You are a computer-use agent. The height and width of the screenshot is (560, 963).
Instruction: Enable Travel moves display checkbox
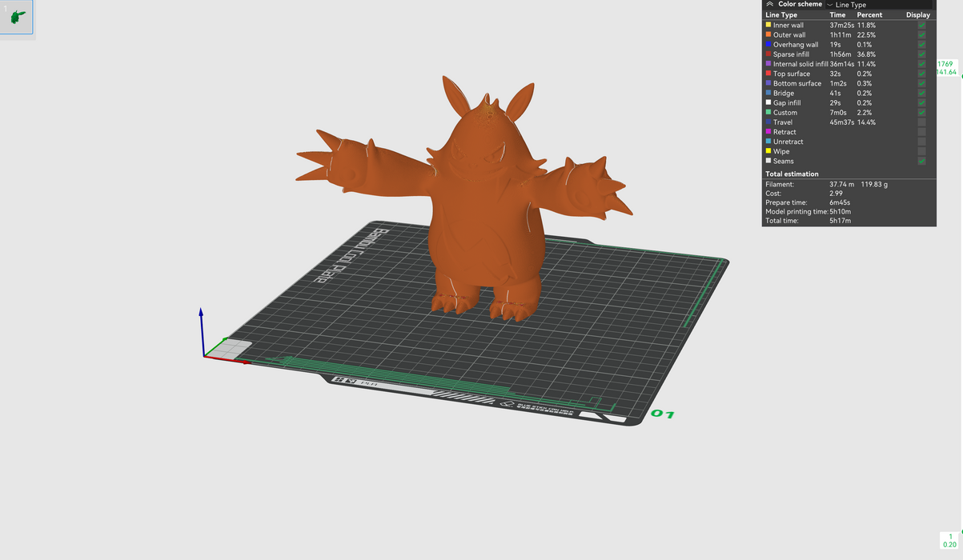click(921, 122)
